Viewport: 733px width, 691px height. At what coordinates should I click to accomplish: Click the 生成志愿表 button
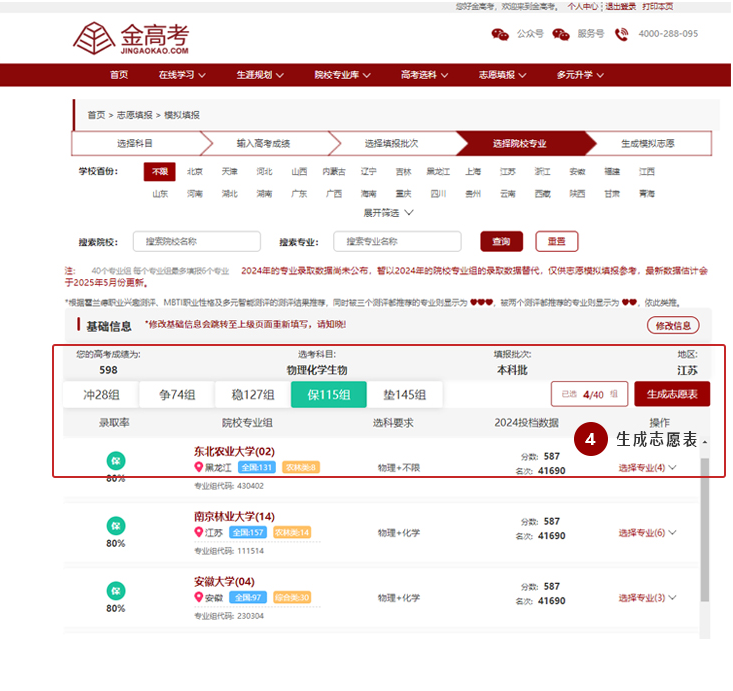(x=672, y=394)
